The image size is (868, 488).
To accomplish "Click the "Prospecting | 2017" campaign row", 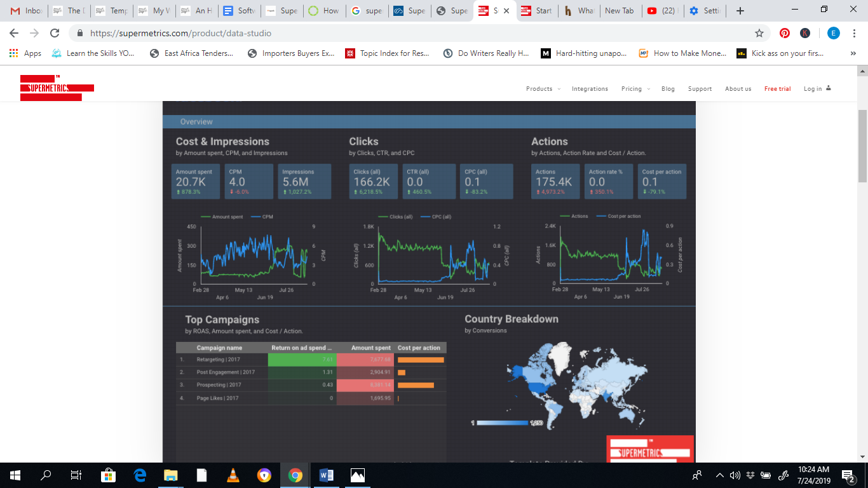I will pyautogui.click(x=311, y=385).
